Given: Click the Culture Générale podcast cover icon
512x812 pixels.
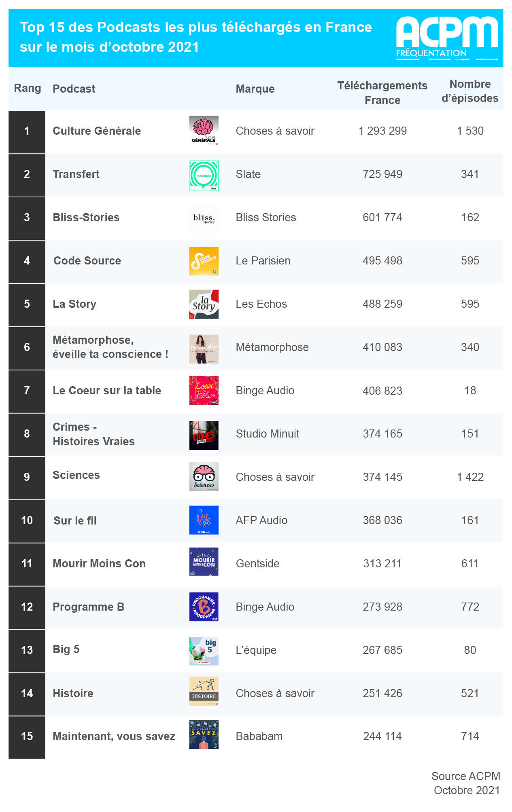Looking at the screenshot, I should pos(204,131).
